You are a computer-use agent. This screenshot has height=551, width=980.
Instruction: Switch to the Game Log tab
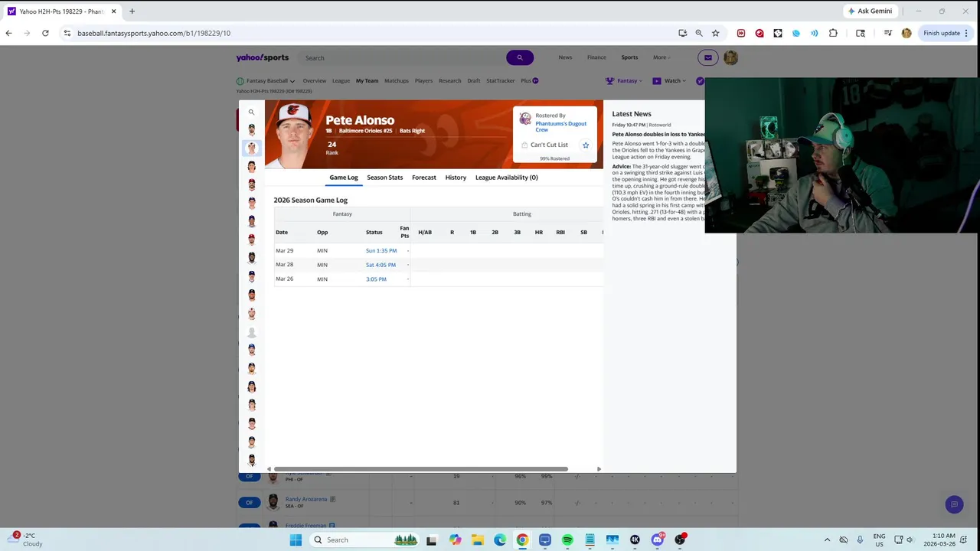pos(344,178)
